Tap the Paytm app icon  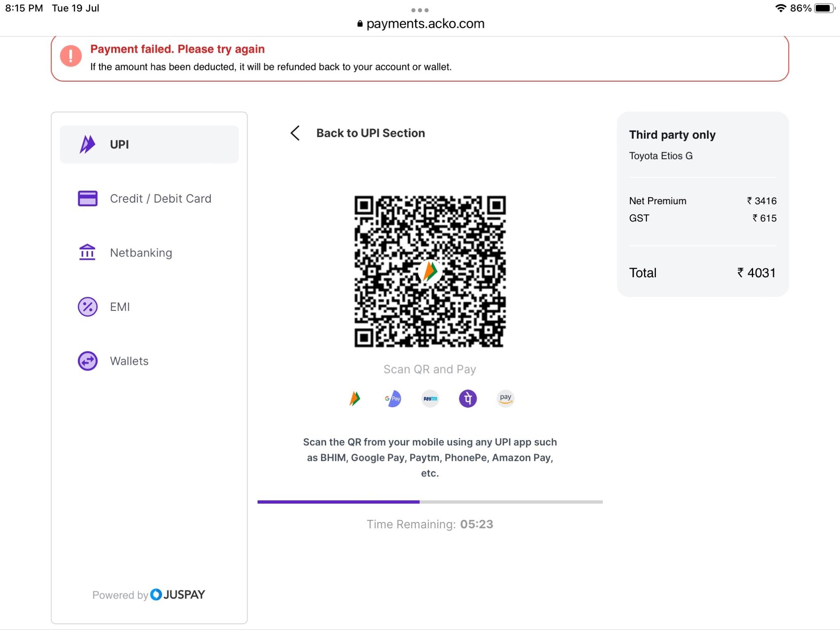pos(430,399)
